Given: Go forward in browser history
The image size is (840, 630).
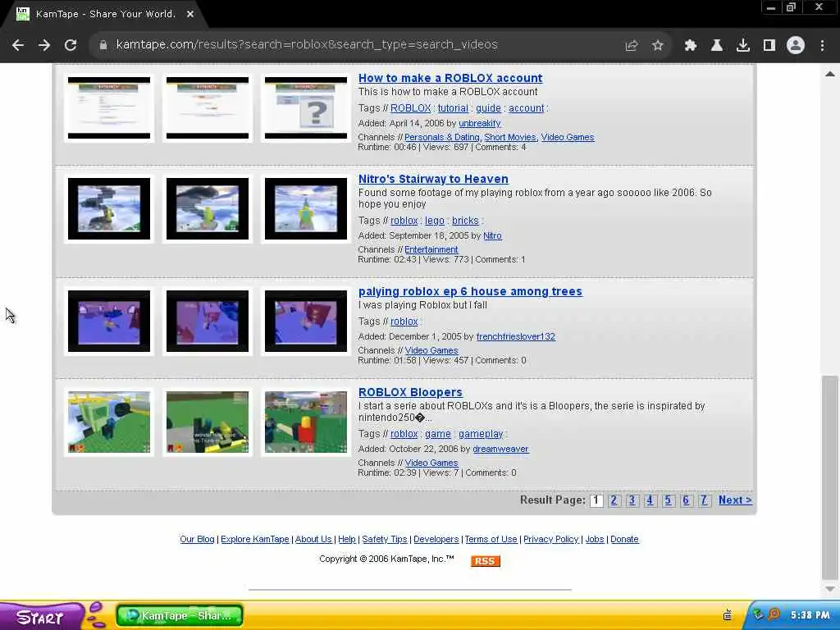Looking at the screenshot, I should coord(44,45).
